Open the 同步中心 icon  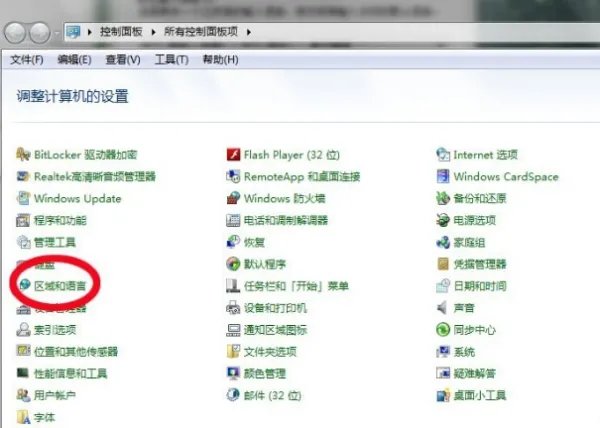443,329
